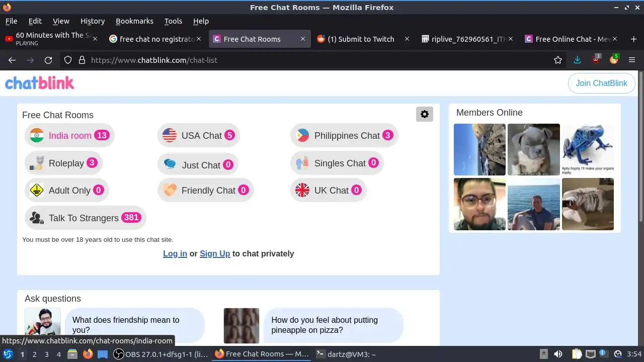
Task: Open Talk To Strangers room
Action: (x=85, y=218)
